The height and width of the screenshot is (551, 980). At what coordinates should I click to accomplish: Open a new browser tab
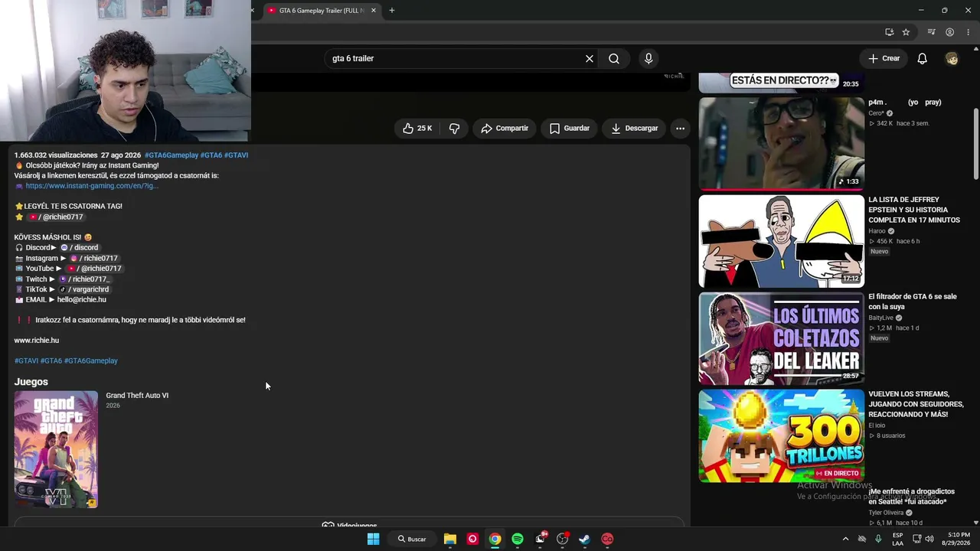coord(392,11)
